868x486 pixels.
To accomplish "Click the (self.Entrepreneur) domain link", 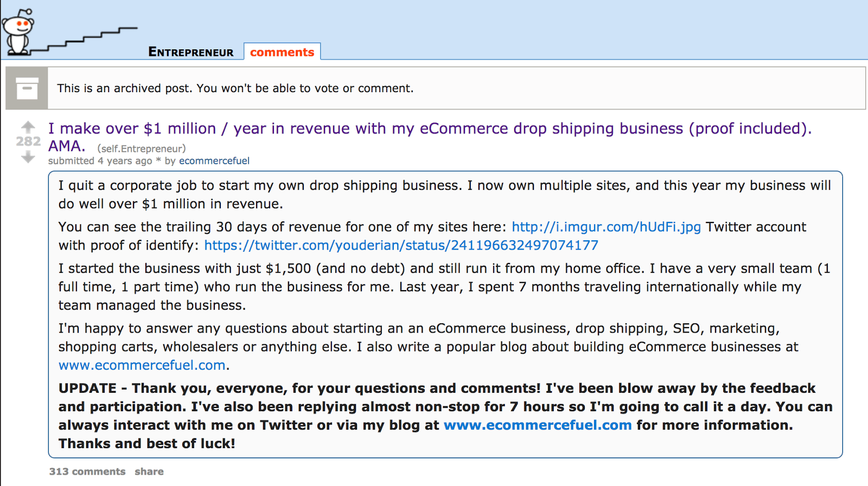I will pos(142,149).
